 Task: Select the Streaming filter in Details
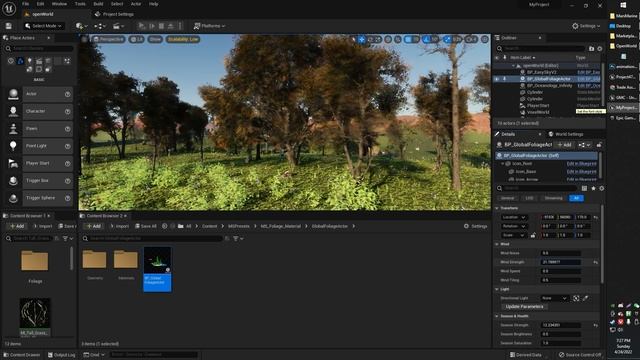tap(553, 198)
